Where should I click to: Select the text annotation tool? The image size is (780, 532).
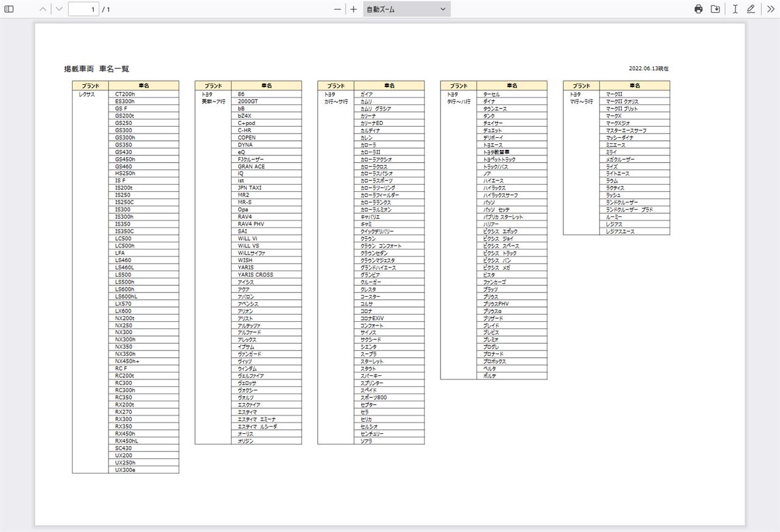(736, 9)
